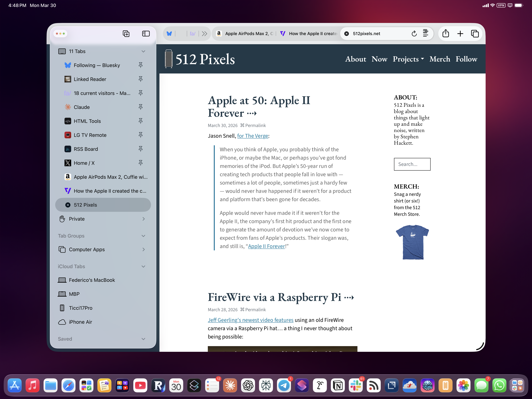This screenshot has height=399, width=532.
Task: Open the About page in site nav
Action: (355, 59)
